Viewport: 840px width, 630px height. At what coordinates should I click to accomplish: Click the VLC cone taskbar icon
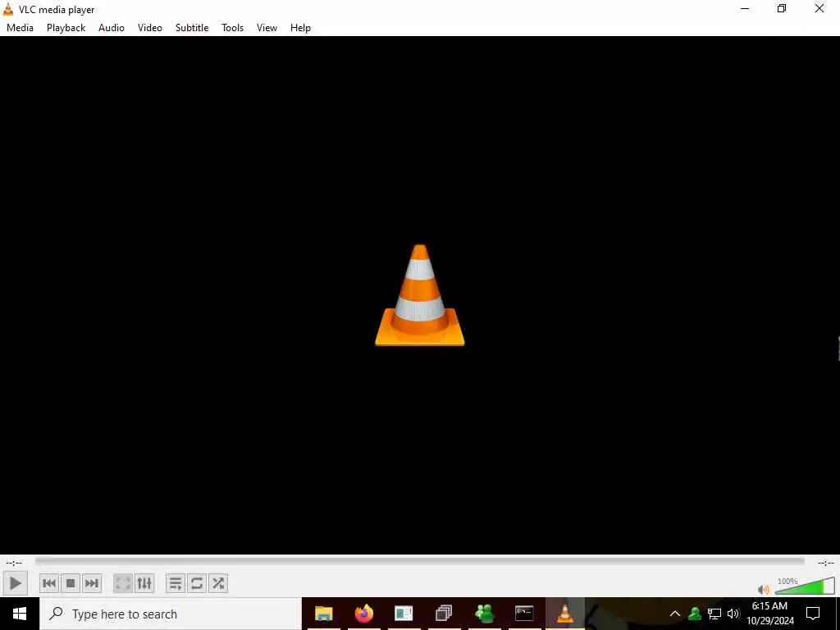click(564, 614)
